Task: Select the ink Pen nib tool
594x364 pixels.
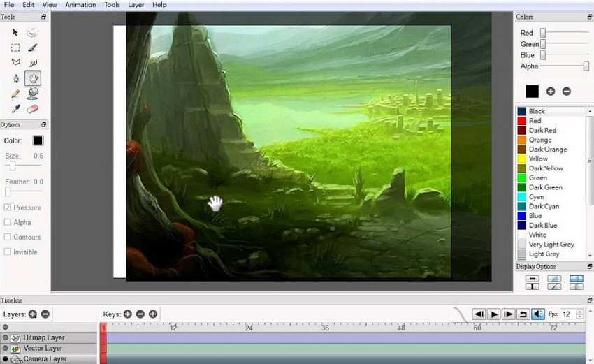Action: point(15,78)
